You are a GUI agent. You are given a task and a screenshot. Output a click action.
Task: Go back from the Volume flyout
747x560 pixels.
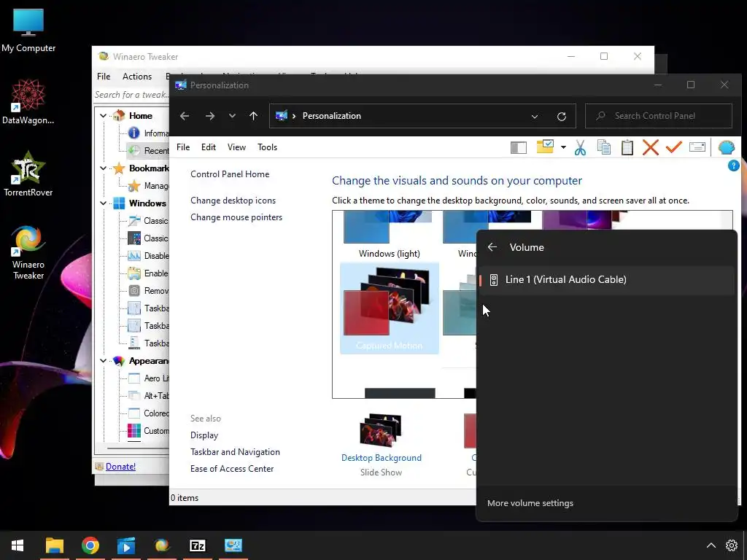coord(492,247)
